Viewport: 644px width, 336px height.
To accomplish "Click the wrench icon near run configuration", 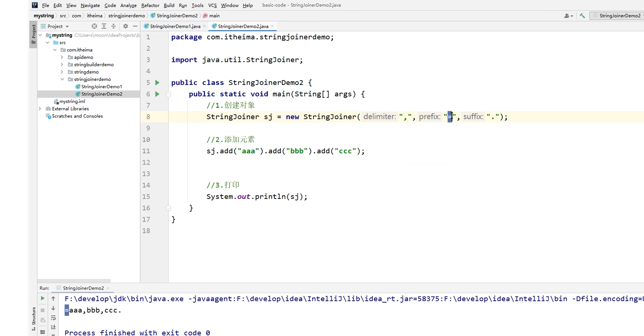I will pos(582,16).
